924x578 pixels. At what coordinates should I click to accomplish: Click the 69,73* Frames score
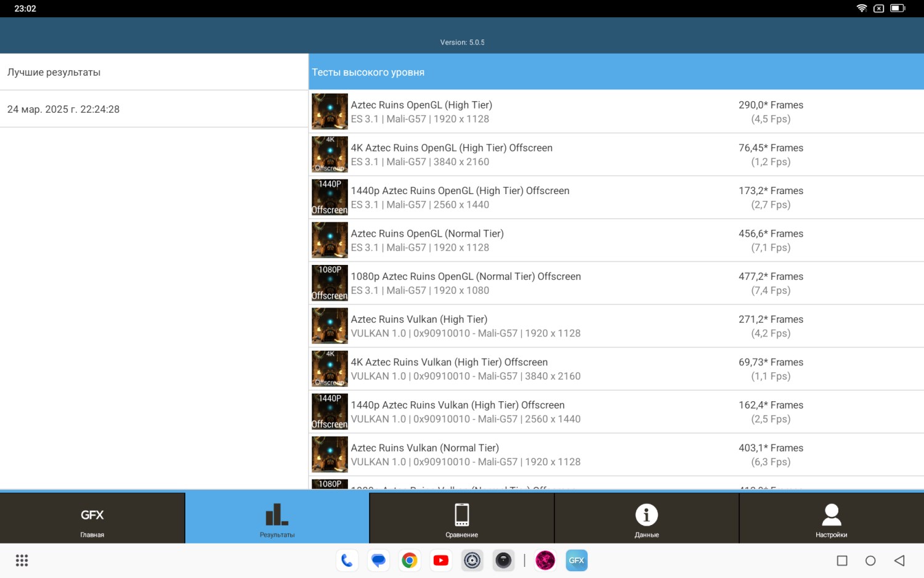click(771, 362)
